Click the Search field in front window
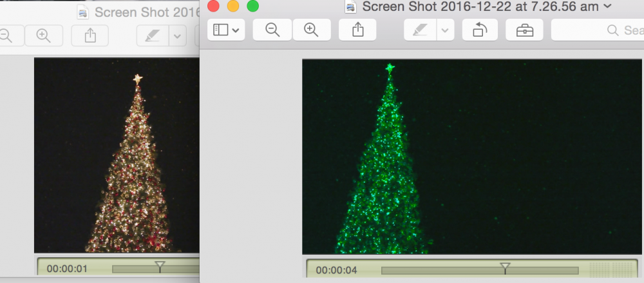 [x=599, y=30]
